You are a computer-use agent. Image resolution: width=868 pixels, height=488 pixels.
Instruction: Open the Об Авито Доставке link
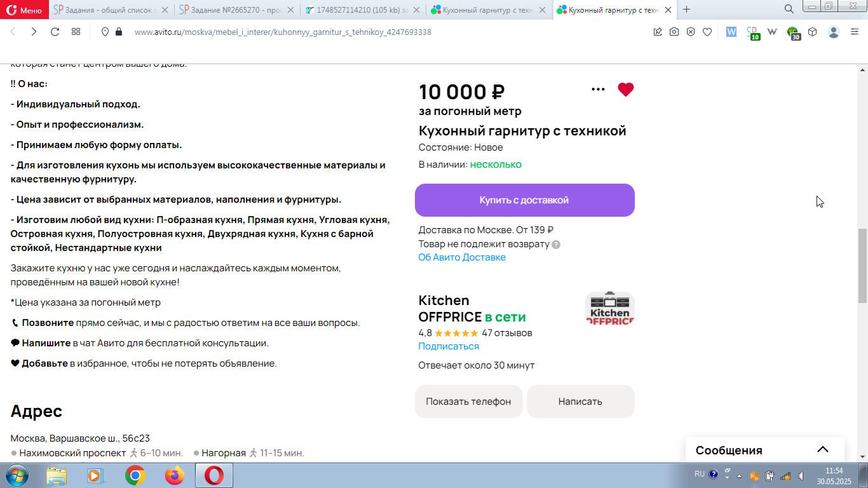point(462,257)
